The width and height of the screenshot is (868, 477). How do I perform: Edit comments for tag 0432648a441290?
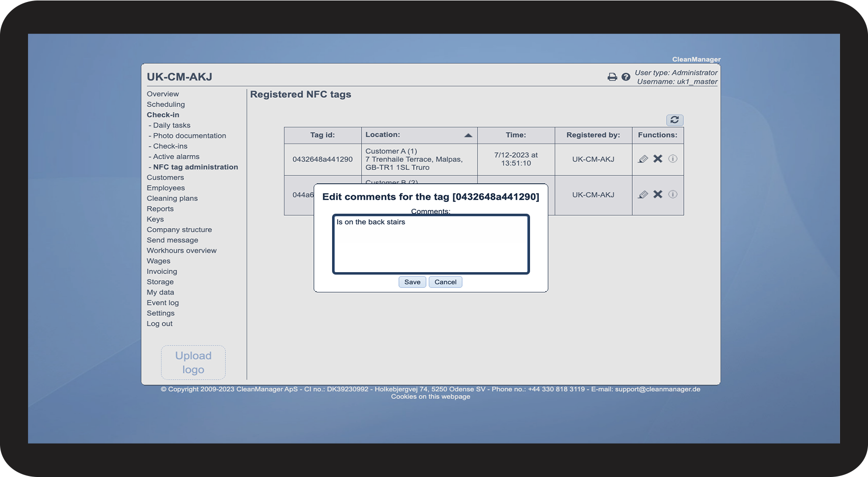click(643, 159)
